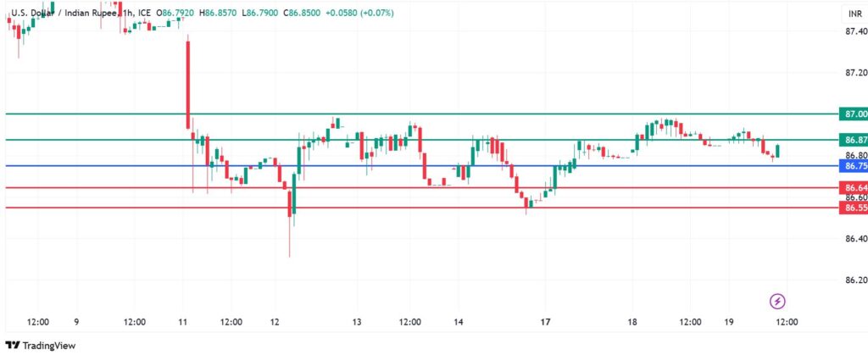Click date 17 on time axis
Screen dimensions: 868x355
[547, 323]
